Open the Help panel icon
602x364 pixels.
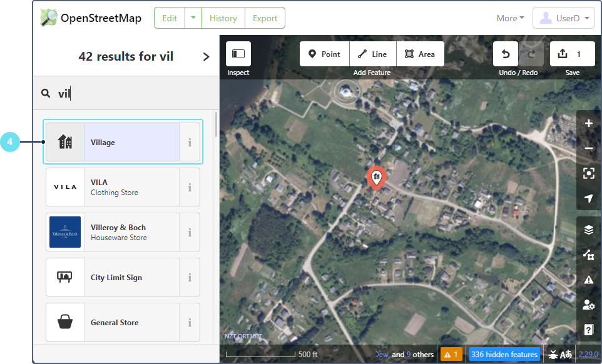(x=588, y=330)
